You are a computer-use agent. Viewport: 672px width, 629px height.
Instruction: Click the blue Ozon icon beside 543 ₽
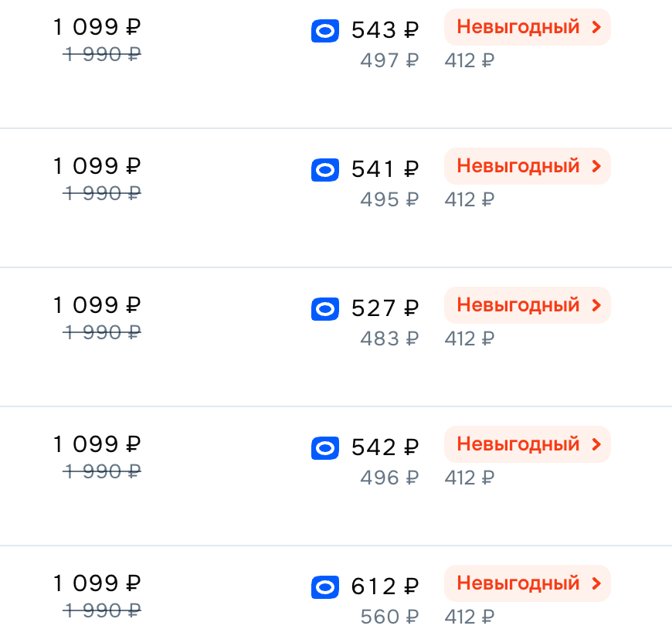coord(325,31)
